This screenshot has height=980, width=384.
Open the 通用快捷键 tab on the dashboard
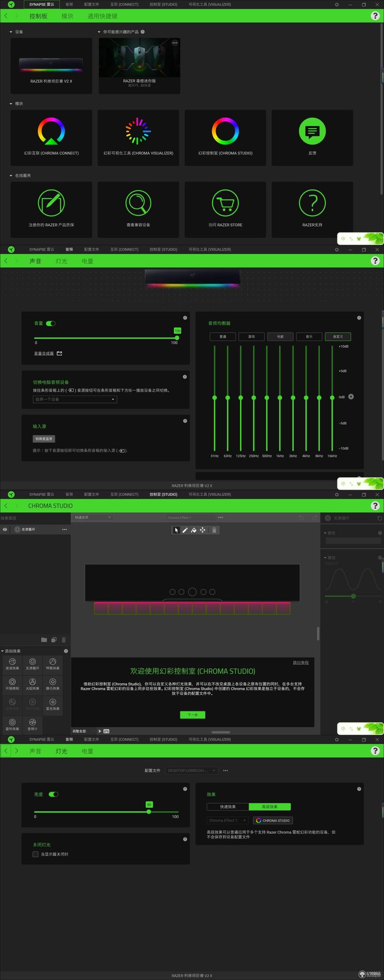click(102, 16)
